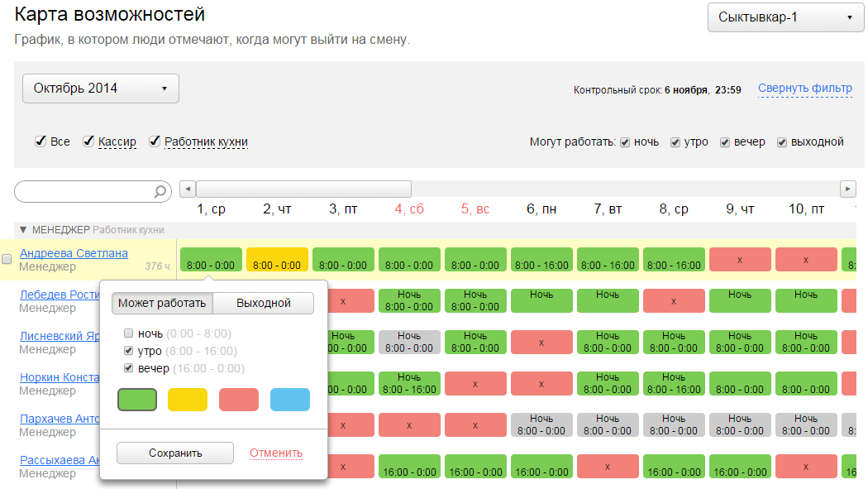Click the control deadline "6 ноября, 23:59"
This screenshot has width=868, height=489.
[703, 89]
